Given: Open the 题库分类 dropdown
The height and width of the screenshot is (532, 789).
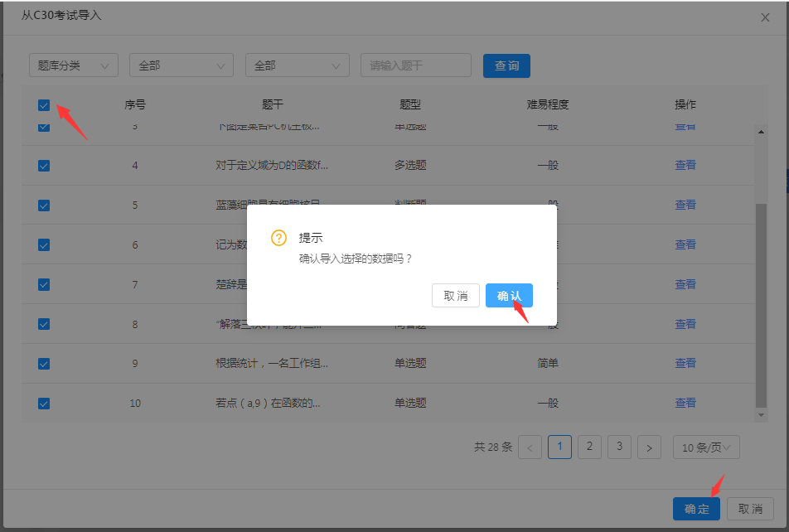Looking at the screenshot, I should point(73,65).
